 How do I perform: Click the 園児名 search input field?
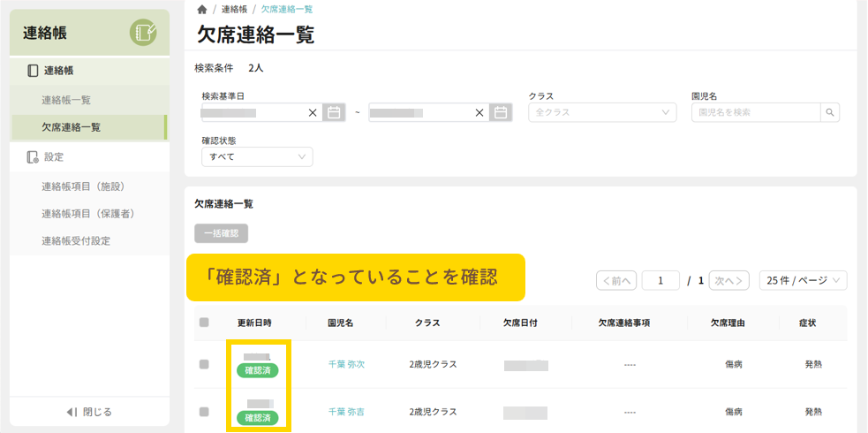(755, 112)
